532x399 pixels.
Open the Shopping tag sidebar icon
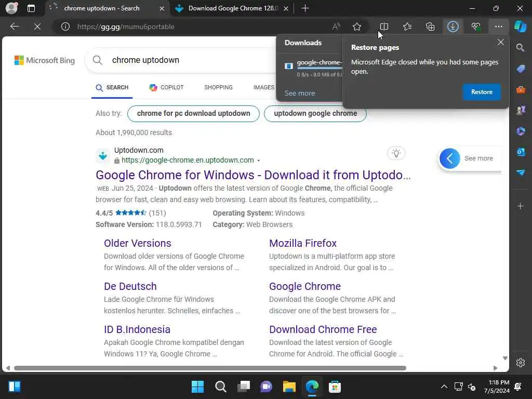(521, 69)
